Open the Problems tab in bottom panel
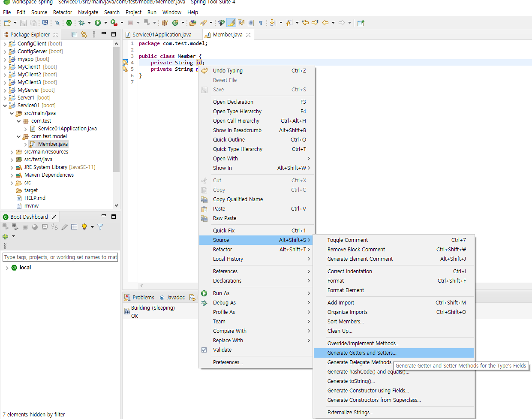Image resolution: width=532 pixels, height=419 pixels. point(139,298)
